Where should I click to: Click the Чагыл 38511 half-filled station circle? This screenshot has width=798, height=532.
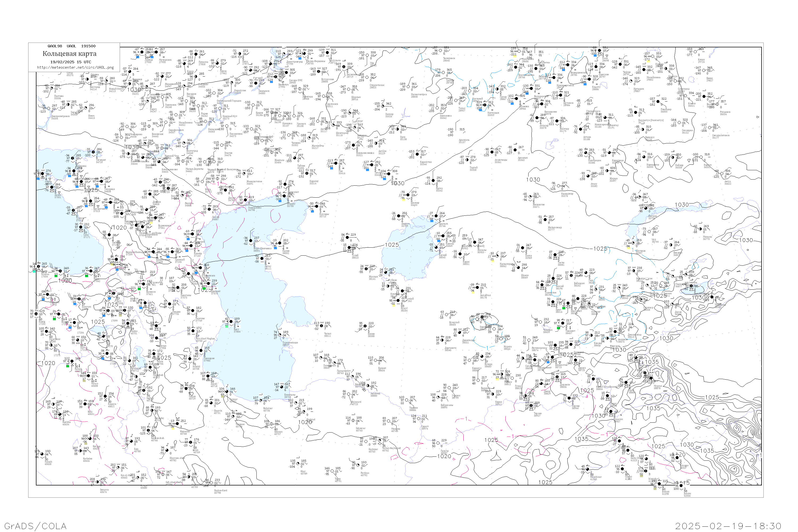point(321,326)
